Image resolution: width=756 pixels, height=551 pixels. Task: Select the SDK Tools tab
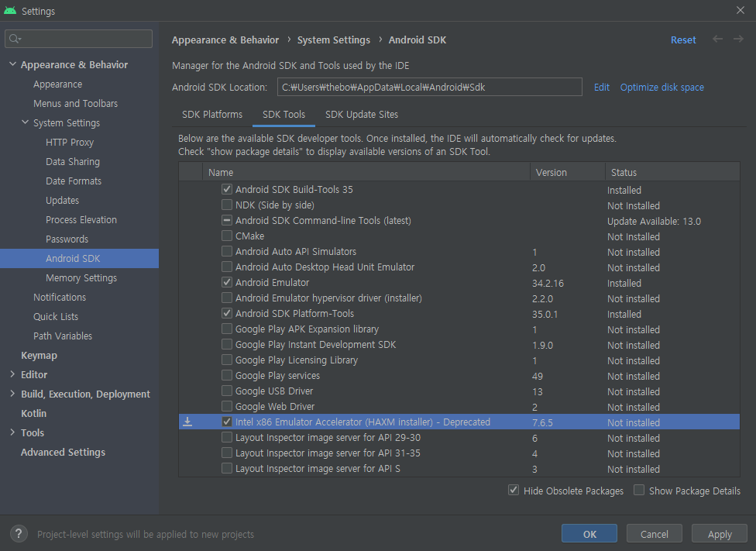(283, 115)
